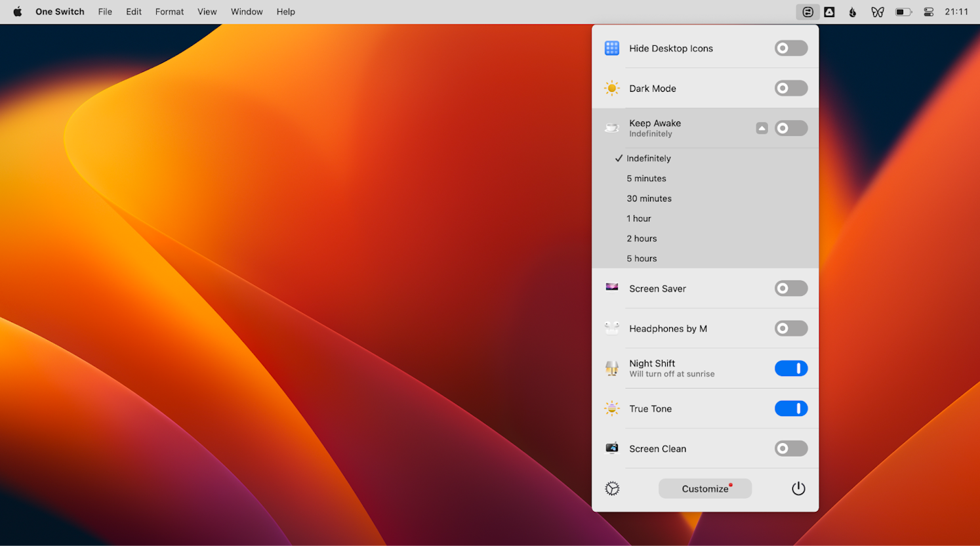Disable the True Tone switch

coord(790,408)
